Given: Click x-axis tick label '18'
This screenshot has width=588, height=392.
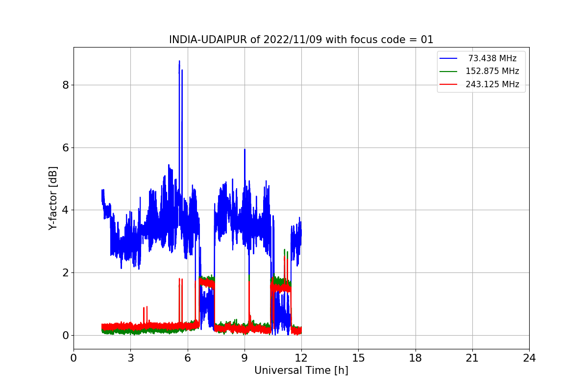Looking at the screenshot, I should [x=416, y=358].
